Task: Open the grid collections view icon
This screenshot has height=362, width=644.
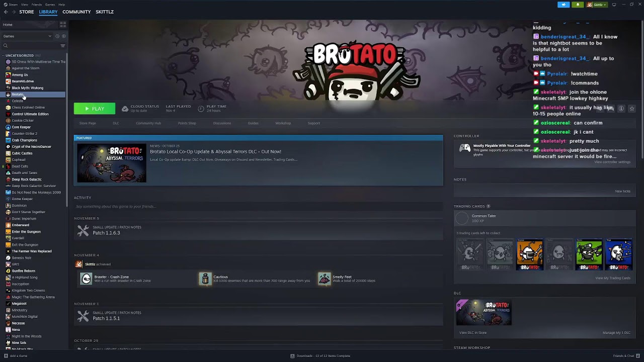Action: [x=63, y=24]
